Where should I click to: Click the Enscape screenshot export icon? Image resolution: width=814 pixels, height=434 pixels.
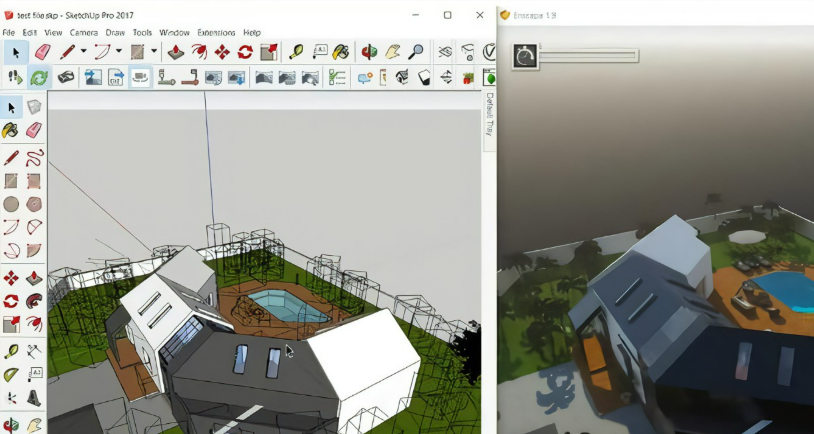coord(93,78)
